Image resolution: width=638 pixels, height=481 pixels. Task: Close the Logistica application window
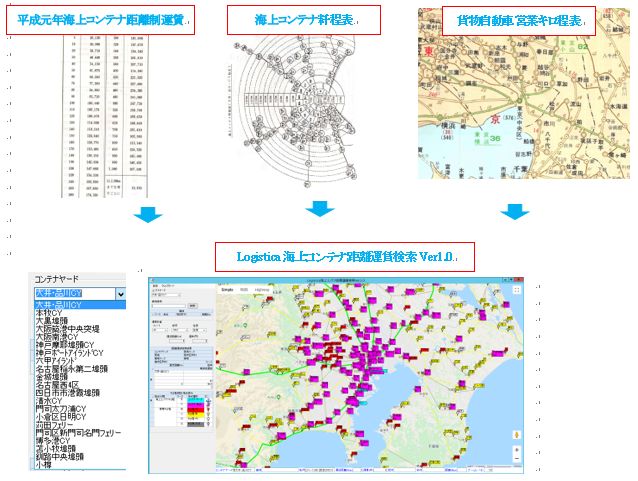coord(520,280)
